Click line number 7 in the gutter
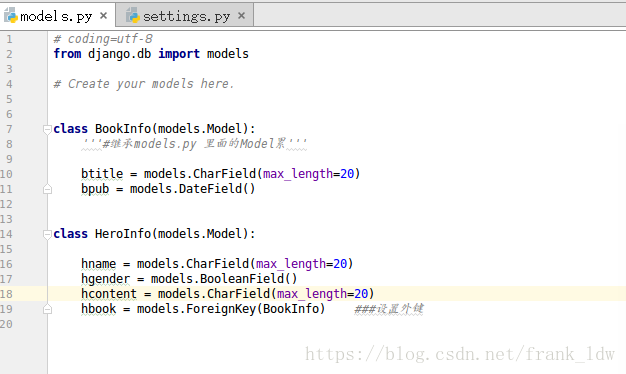Screen dimensions: 626x374 [9, 129]
